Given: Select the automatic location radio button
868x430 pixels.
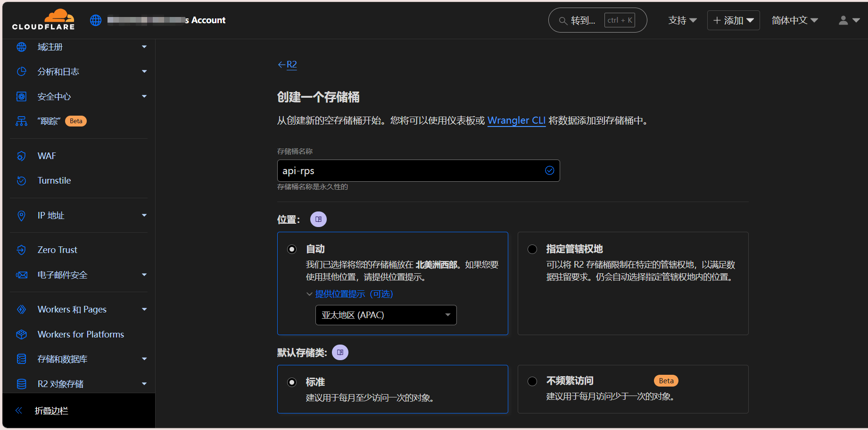Looking at the screenshot, I should [292, 249].
